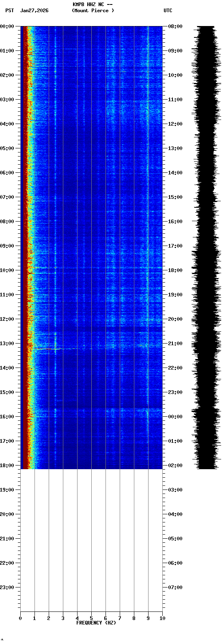
Task: Click UTC time label '15:00'
Action: tap(175, 197)
